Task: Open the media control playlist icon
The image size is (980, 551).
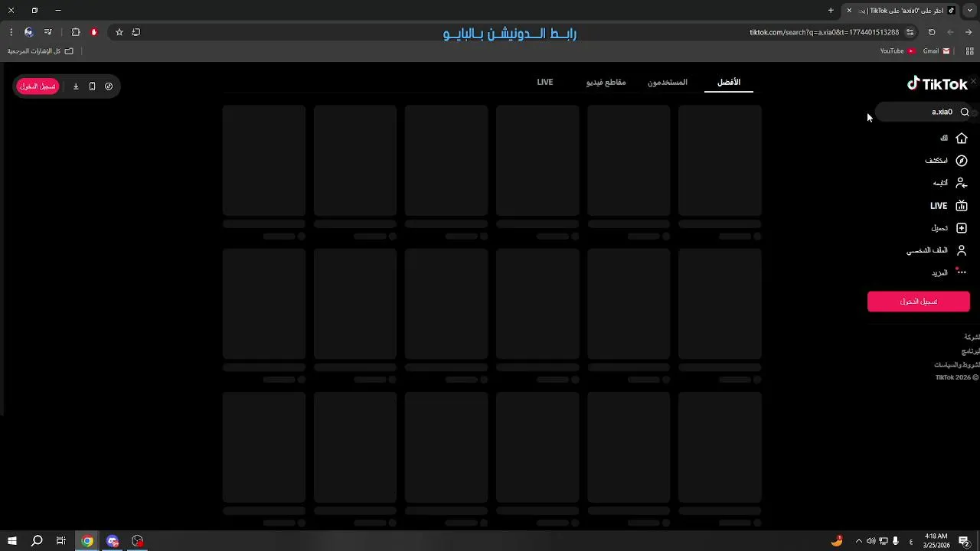Action: [48, 32]
